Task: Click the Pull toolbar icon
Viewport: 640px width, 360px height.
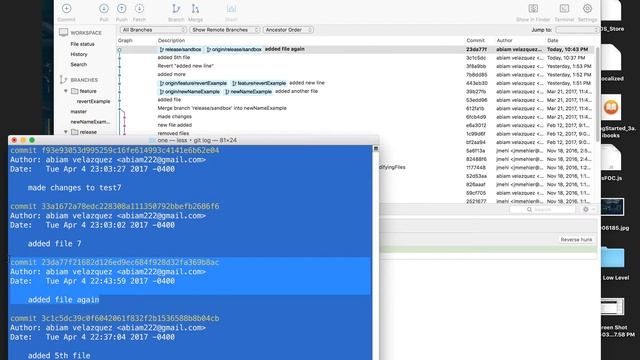Action: (x=104, y=9)
